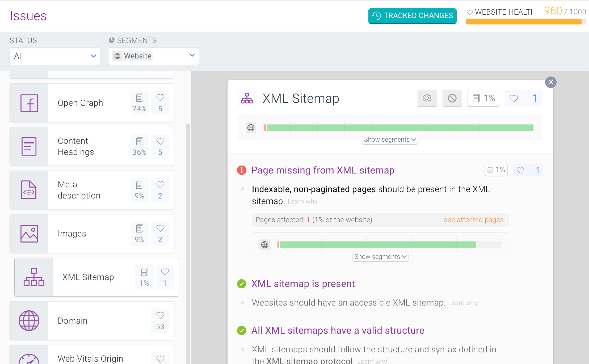Open the Open Graph Facebook icon

point(29,103)
